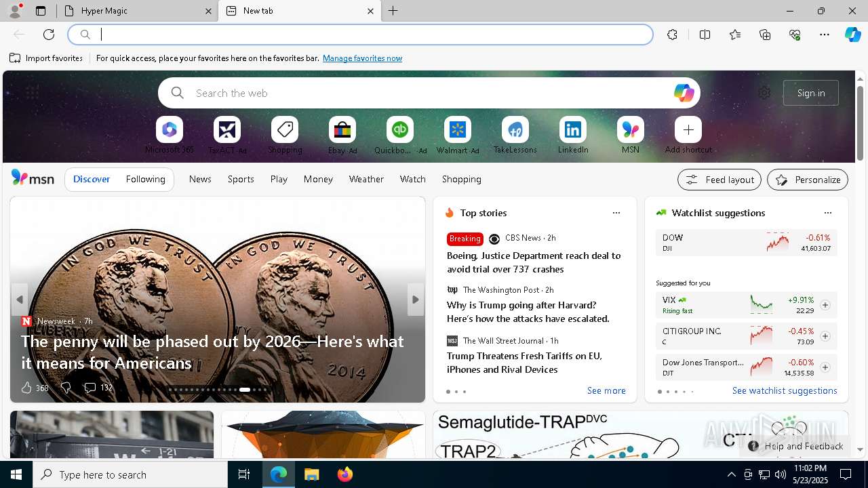Refresh the current page
The height and width of the screenshot is (488, 868).
coord(49,35)
